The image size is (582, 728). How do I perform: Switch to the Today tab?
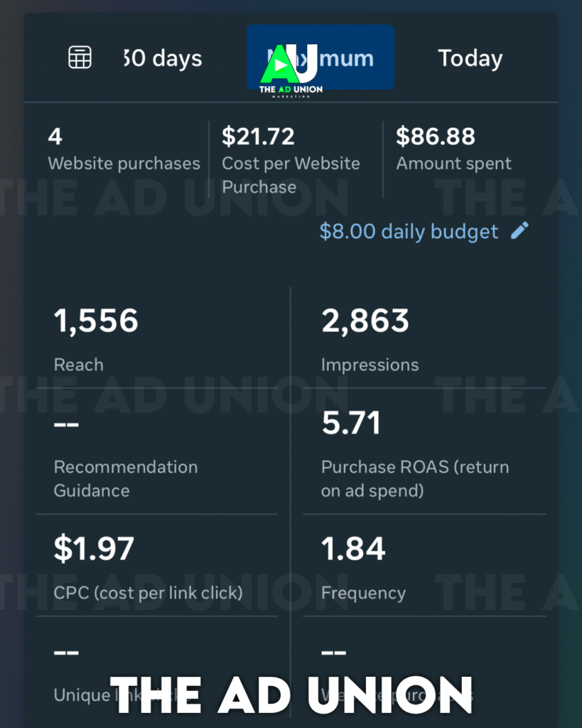click(470, 58)
